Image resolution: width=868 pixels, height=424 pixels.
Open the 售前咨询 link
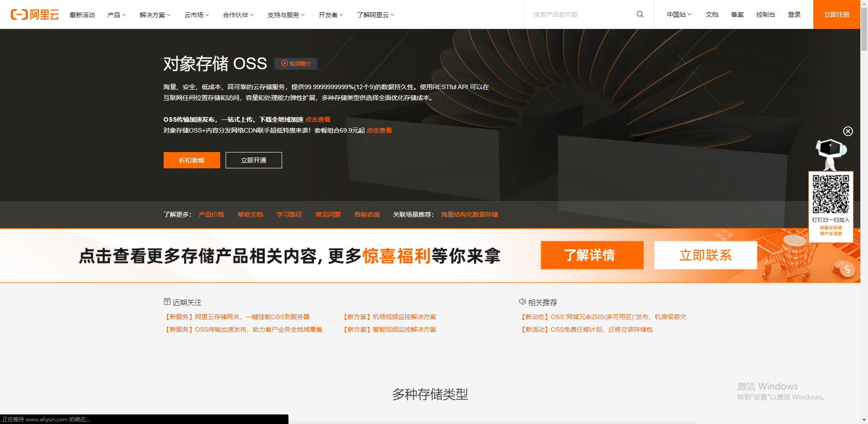point(367,214)
